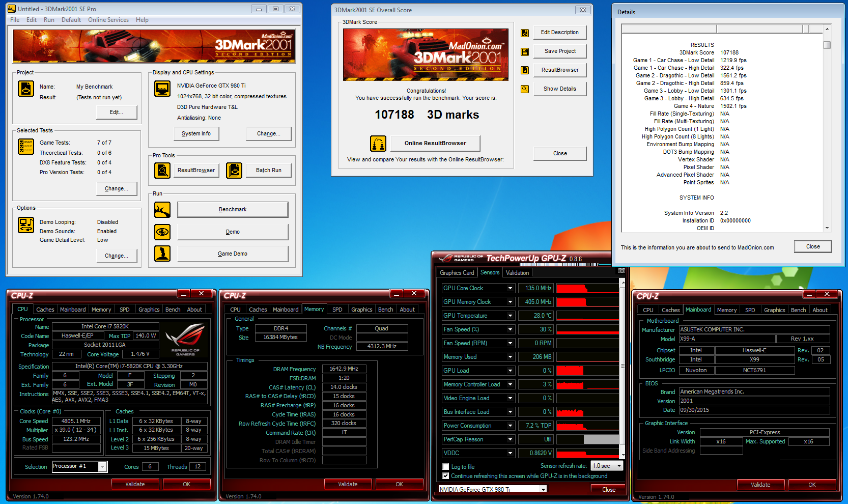Click the Close button in GPU-Z

(x=609, y=490)
